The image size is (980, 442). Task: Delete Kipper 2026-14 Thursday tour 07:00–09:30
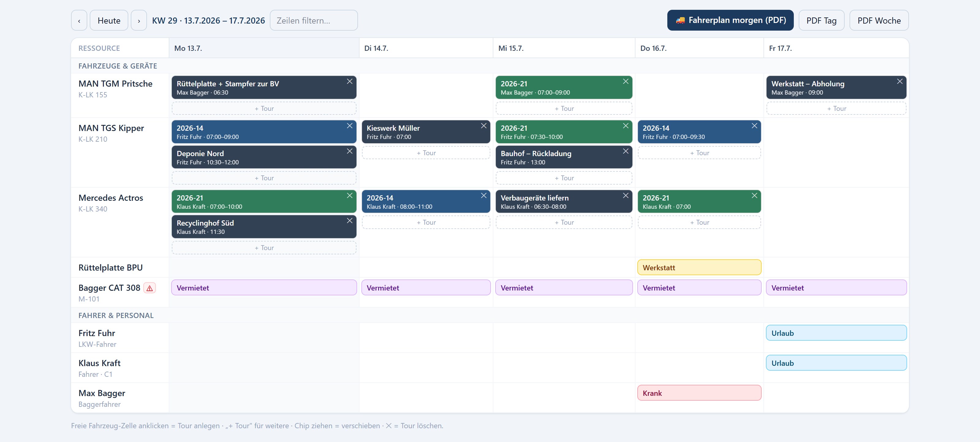pyautogui.click(x=754, y=126)
